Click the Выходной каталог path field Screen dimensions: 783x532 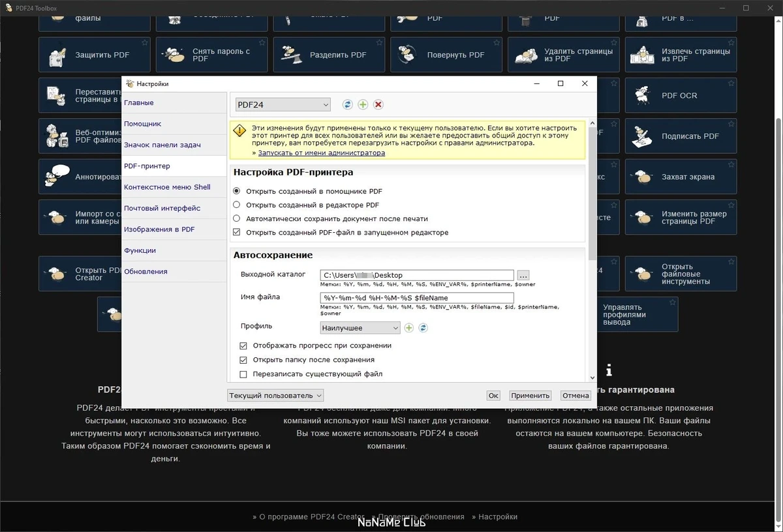[417, 275]
